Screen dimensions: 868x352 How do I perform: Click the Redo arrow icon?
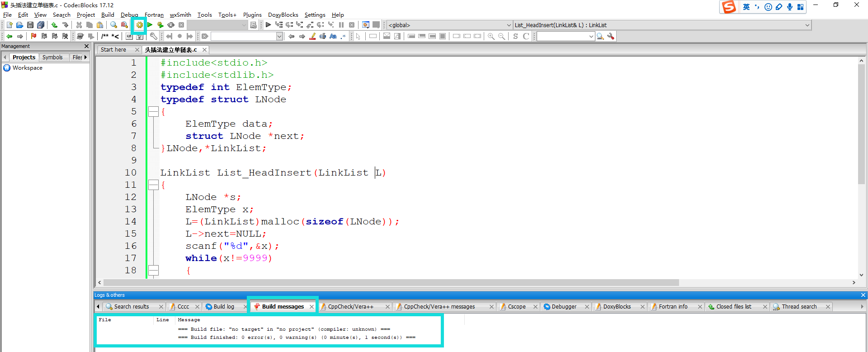(65, 25)
